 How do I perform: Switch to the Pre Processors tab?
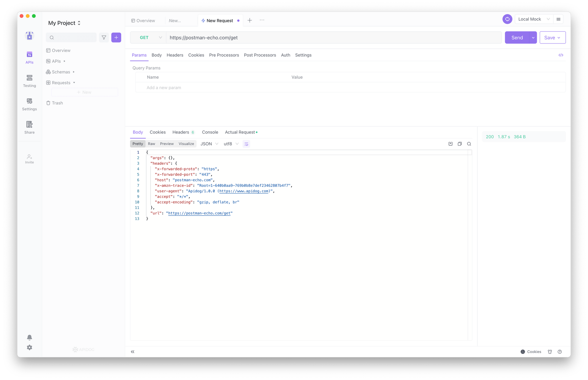click(x=224, y=55)
